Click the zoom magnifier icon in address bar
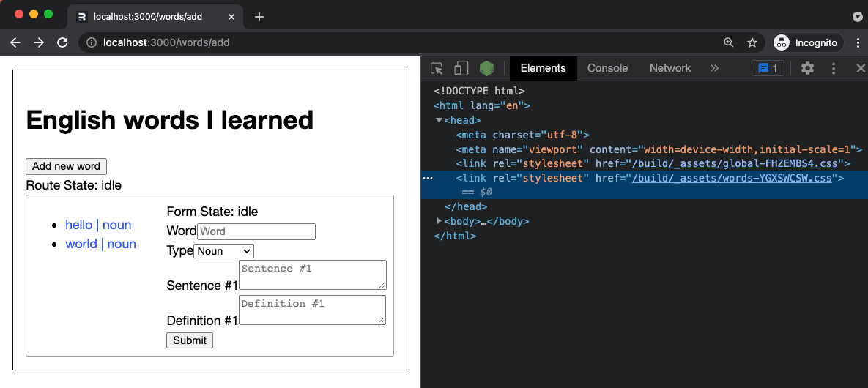The height and width of the screenshot is (388, 868). click(728, 42)
